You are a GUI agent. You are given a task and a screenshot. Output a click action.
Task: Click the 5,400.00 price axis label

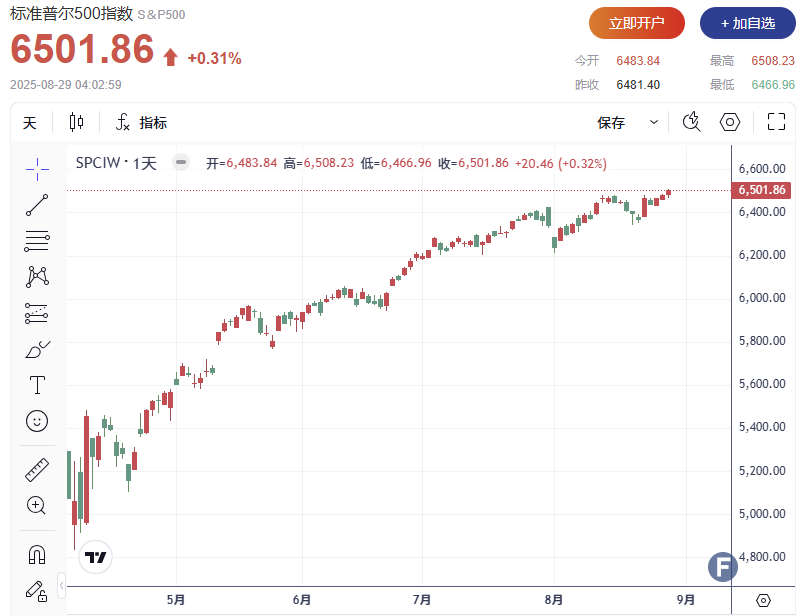click(x=762, y=427)
